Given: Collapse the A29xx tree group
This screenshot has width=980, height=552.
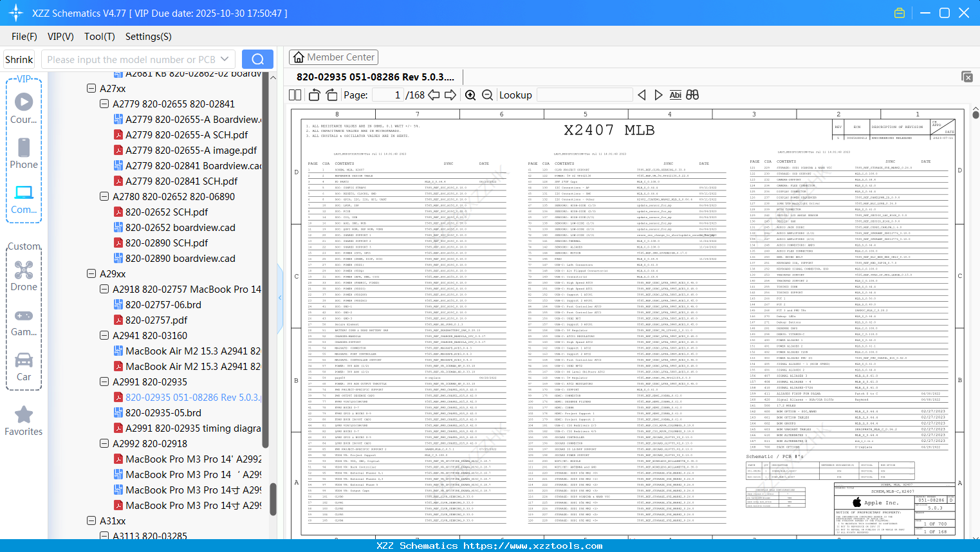Looking at the screenshot, I should [x=91, y=273].
